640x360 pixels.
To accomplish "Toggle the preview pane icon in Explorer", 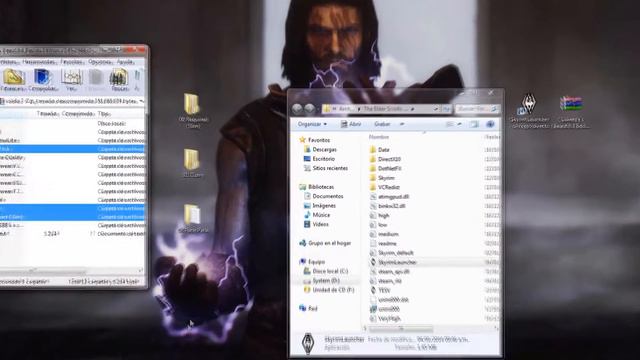I will point(474,124).
